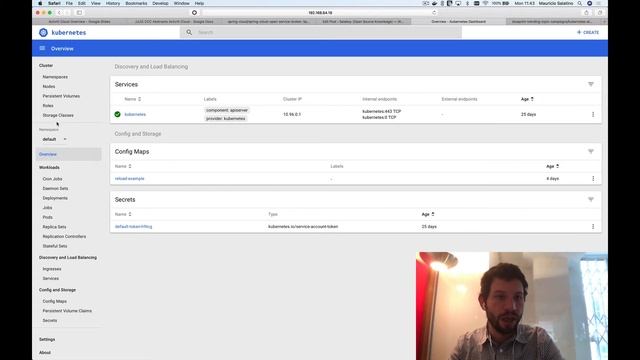Switch to Overview - Kubernetes Dashboard tab
The width and height of the screenshot is (640, 360).
(x=458, y=21)
